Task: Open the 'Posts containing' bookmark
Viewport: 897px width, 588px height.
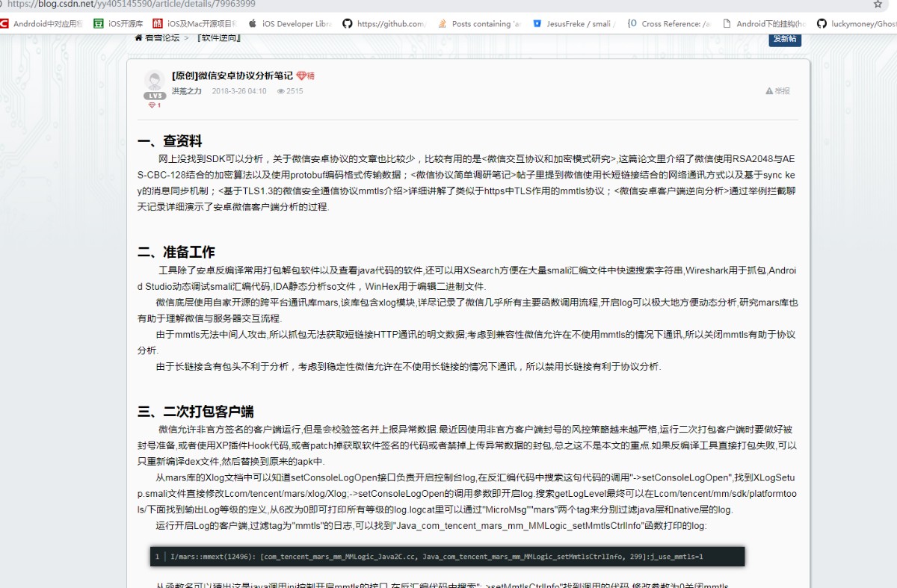Action: tap(478, 24)
